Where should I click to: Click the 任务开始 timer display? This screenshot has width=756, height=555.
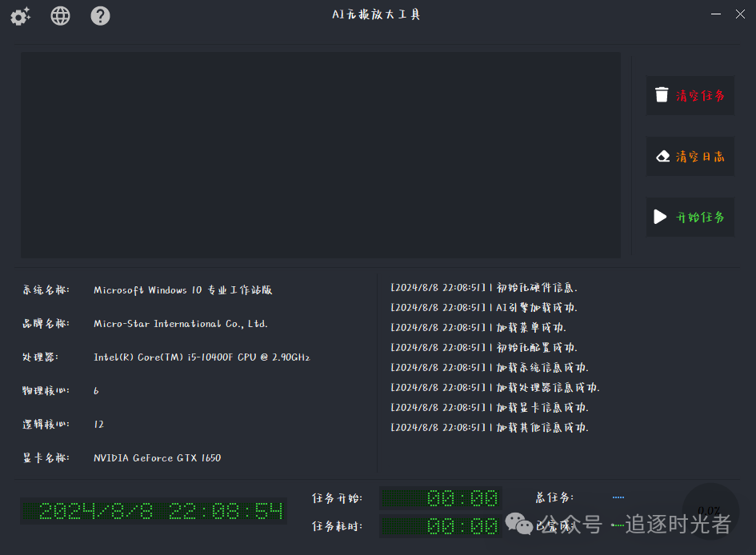[441, 498]
